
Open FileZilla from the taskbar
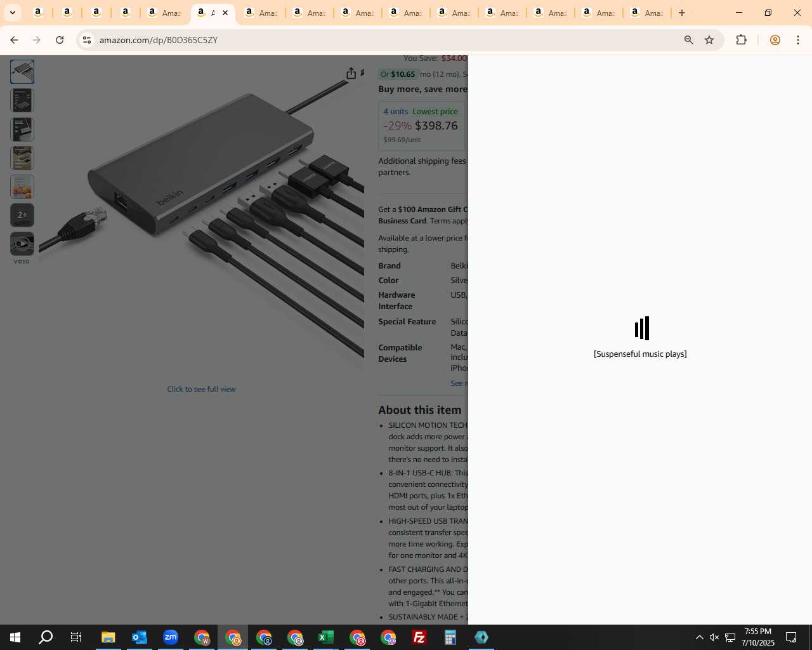click(x=419, y=637)
